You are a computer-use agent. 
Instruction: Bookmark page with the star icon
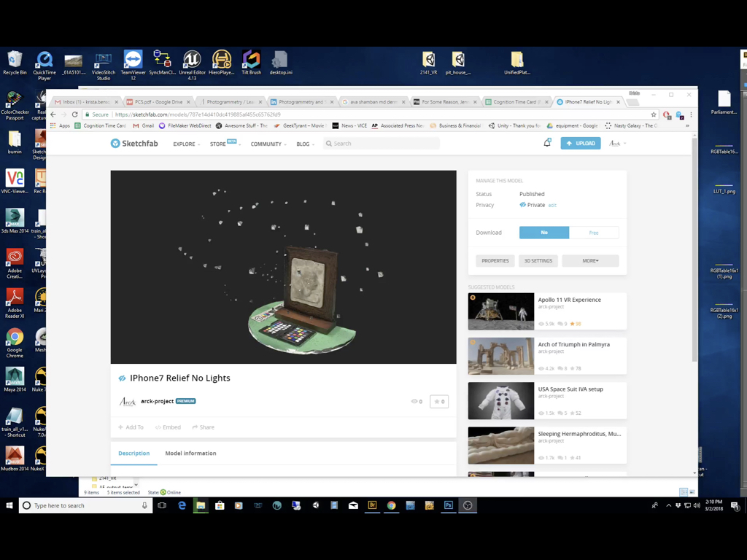(x=654, y=114)
